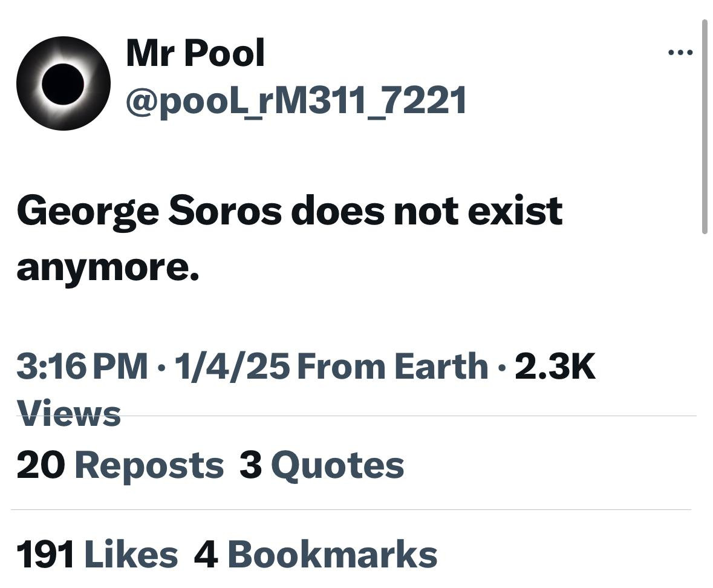Click the number 191 beside Likes
This screenshot has height=588, width=713.
coord(45,554)
